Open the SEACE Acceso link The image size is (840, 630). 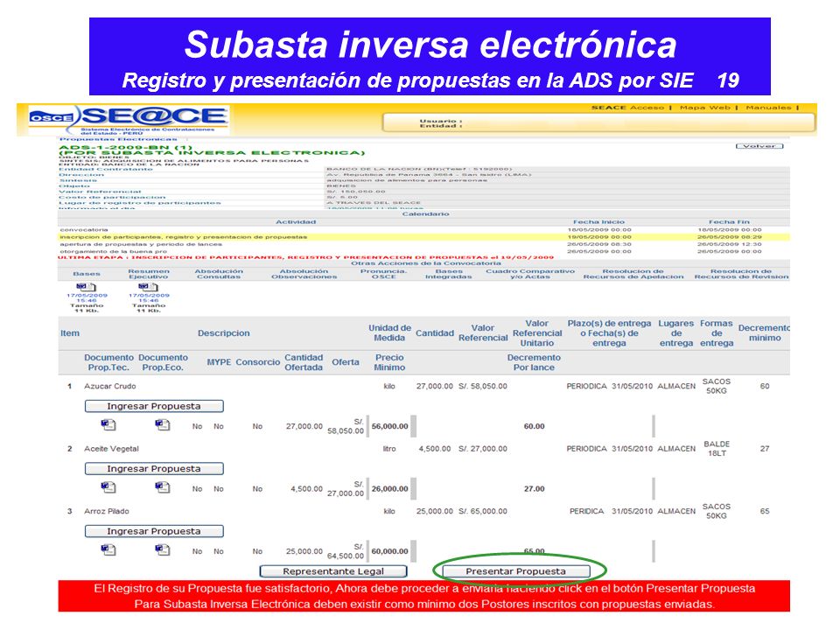[x=627, y=108]
